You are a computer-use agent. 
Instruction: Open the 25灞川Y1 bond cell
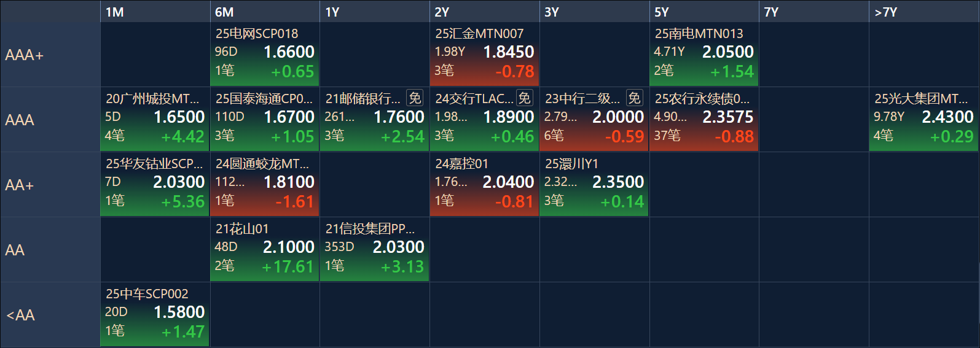(594, 185)
